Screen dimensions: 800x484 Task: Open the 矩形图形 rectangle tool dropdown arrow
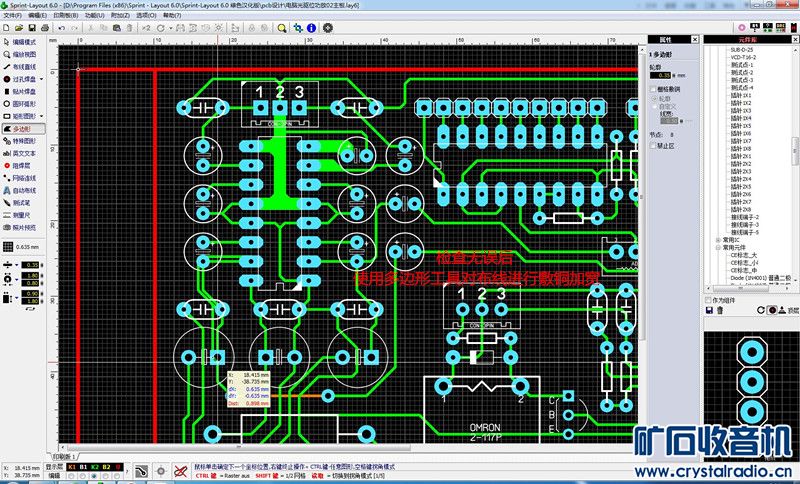(43, 116)
